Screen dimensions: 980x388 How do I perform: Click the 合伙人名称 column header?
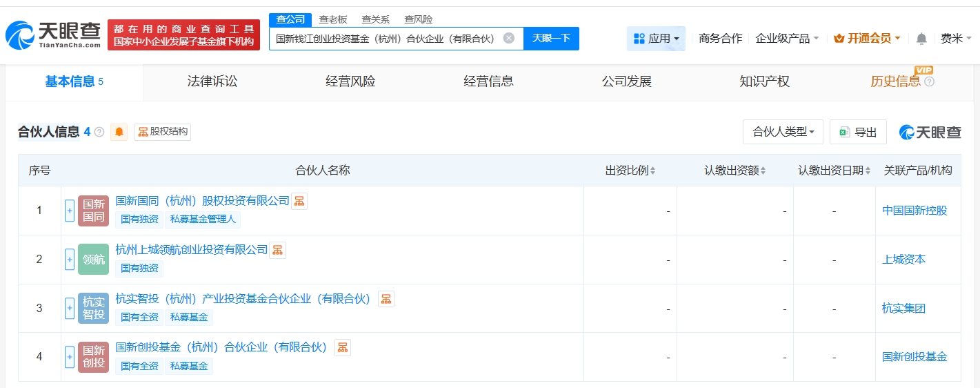coord(322,170)
